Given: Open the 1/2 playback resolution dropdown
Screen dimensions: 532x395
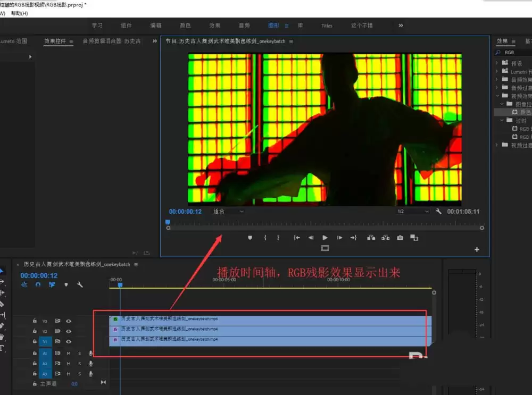Looking at the screenshot, I should point(413,211).
